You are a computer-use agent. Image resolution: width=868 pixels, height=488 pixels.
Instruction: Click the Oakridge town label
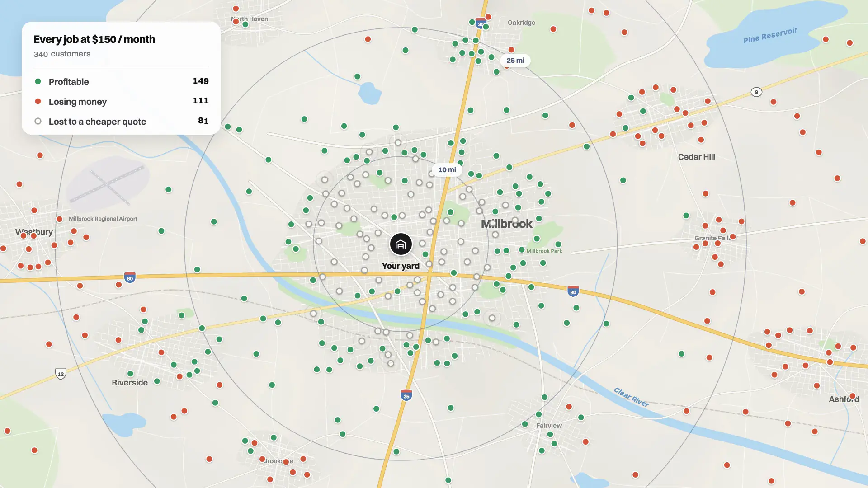(x=521, y=23)
